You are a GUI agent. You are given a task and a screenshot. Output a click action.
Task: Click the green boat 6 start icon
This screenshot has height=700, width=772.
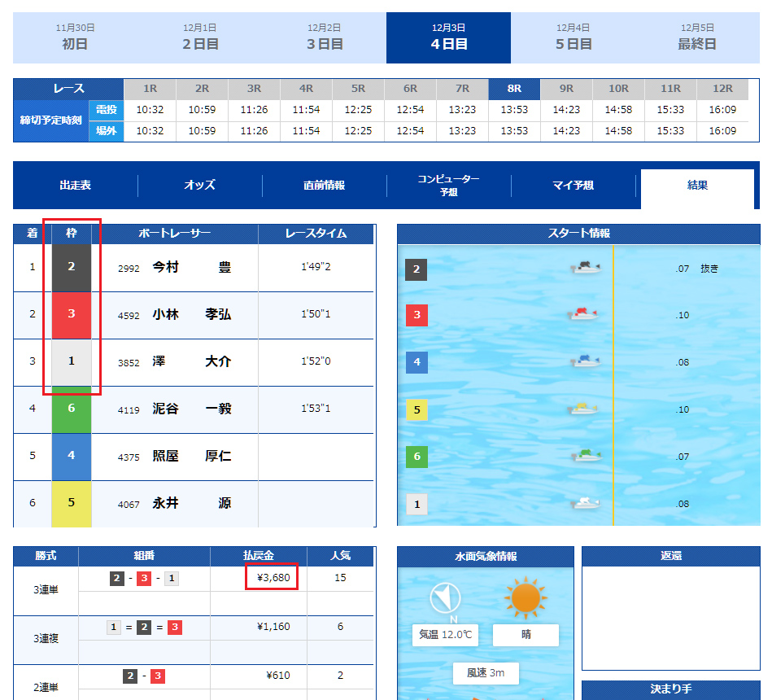tap(584, 456)
